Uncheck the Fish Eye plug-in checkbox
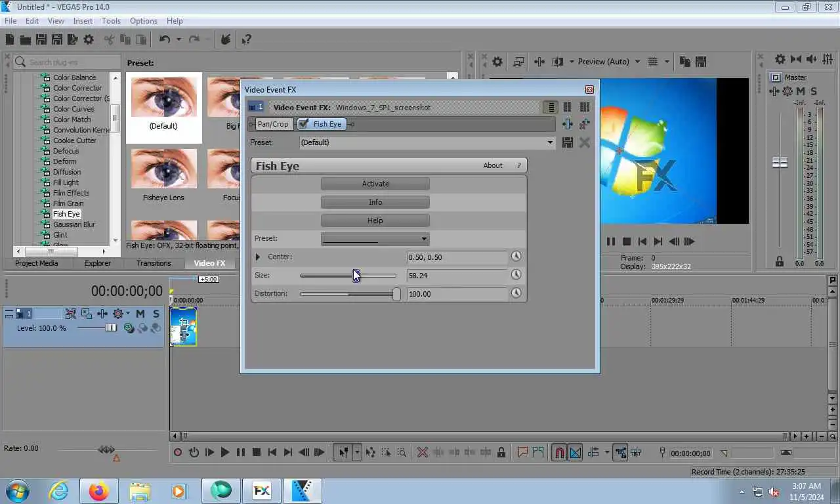Viewport: 840px width, 504px height. (x=303, y=124)
